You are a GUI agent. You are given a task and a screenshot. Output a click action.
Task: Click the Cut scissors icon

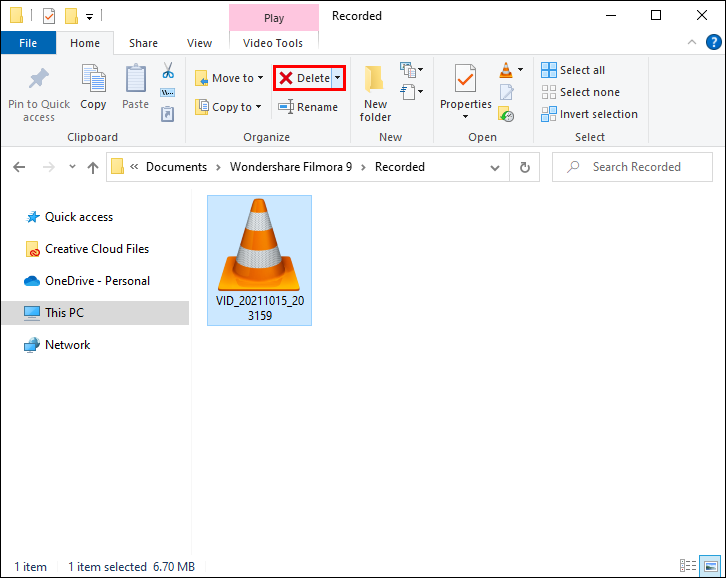click(168, 70)
